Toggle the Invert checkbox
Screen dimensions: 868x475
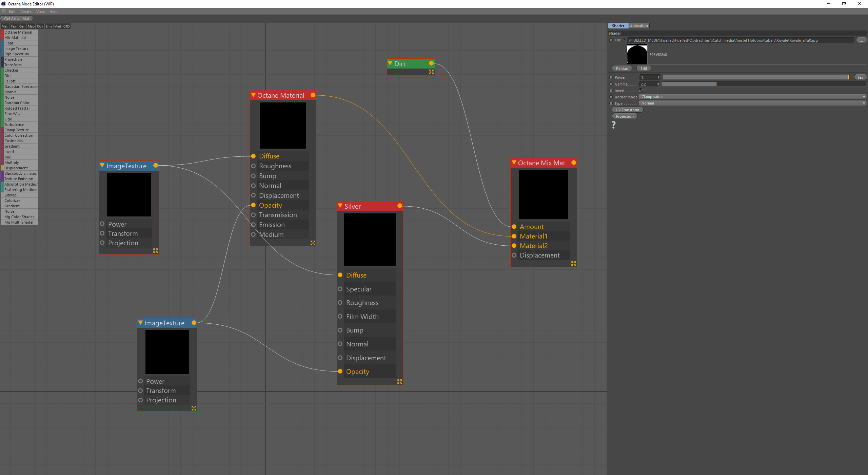tap(641, 91)
